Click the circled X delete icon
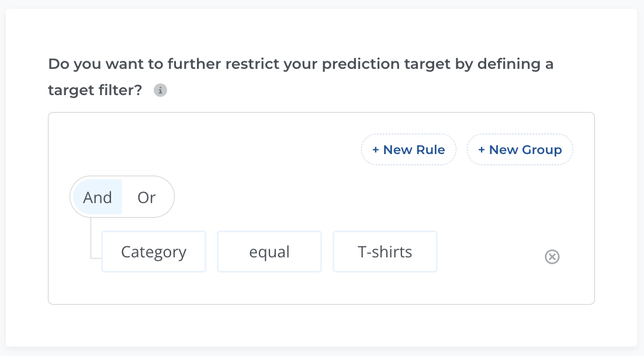The height and width of the screenshot is (356, 644). (x=552, y=257)
